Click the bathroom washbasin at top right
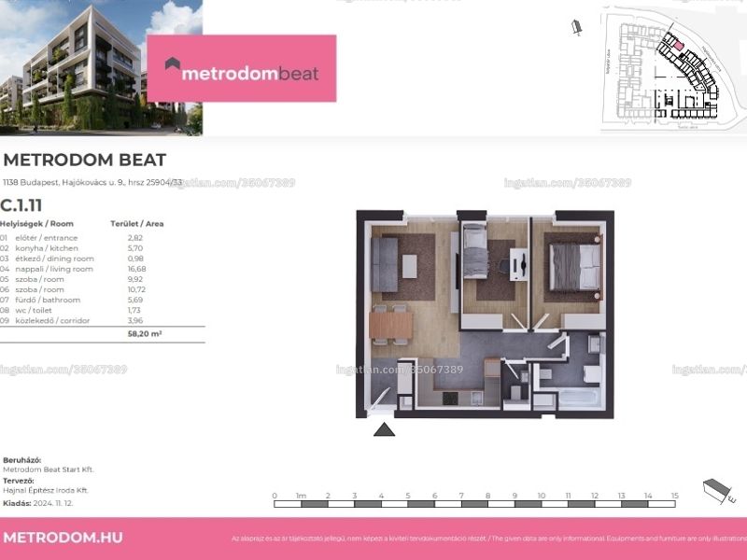Image resolution: width=747 pixels, height=560 pixels. 595,343
